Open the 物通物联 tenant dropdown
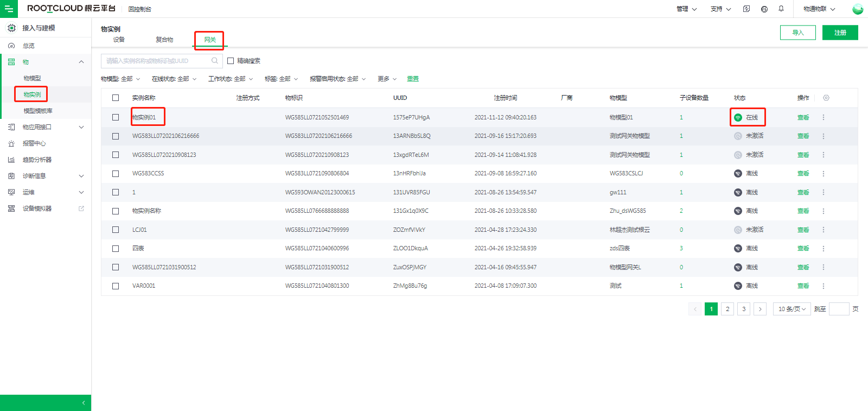 [819, 9]
